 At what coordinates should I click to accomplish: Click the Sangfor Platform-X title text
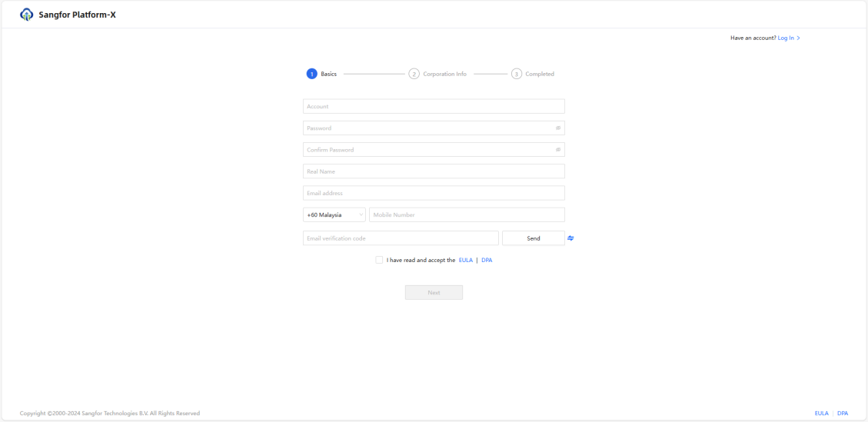(77, 15)
